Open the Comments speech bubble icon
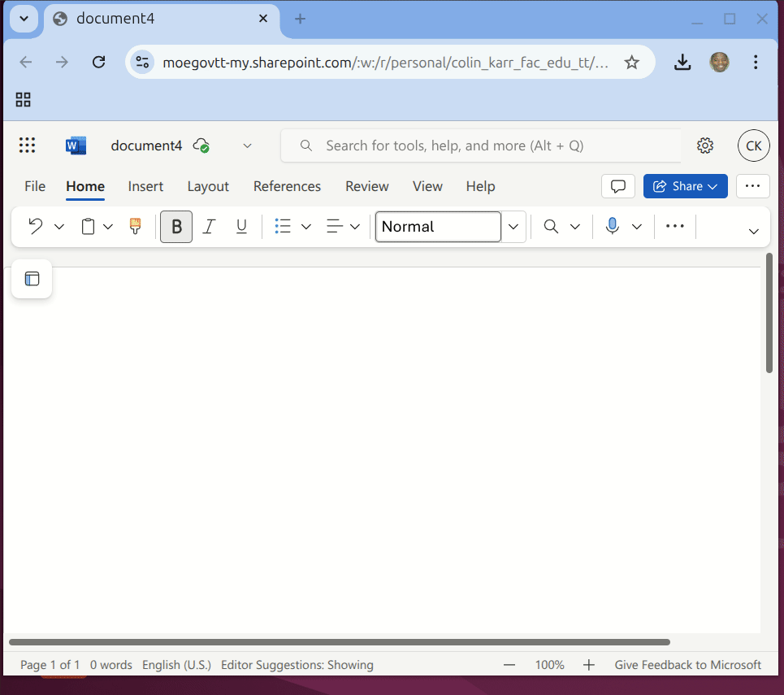Viewport: 784px width, 695px height. point(617,186)
